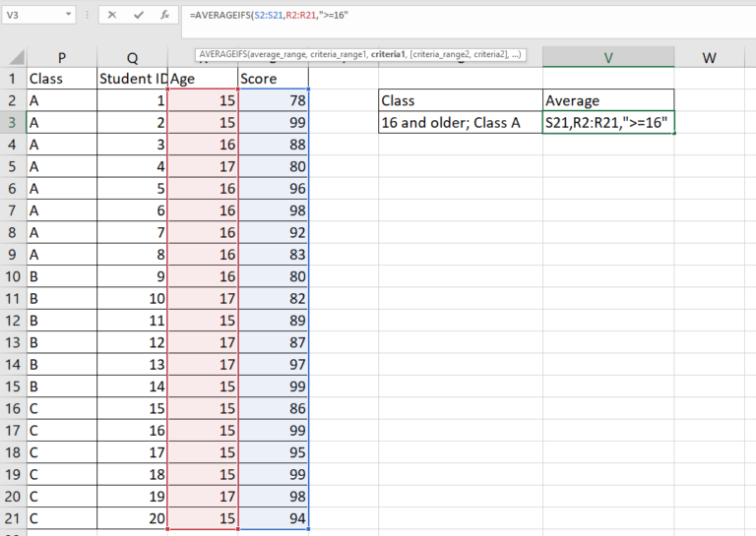Click the Select All corner triangle

pos(14,58)
